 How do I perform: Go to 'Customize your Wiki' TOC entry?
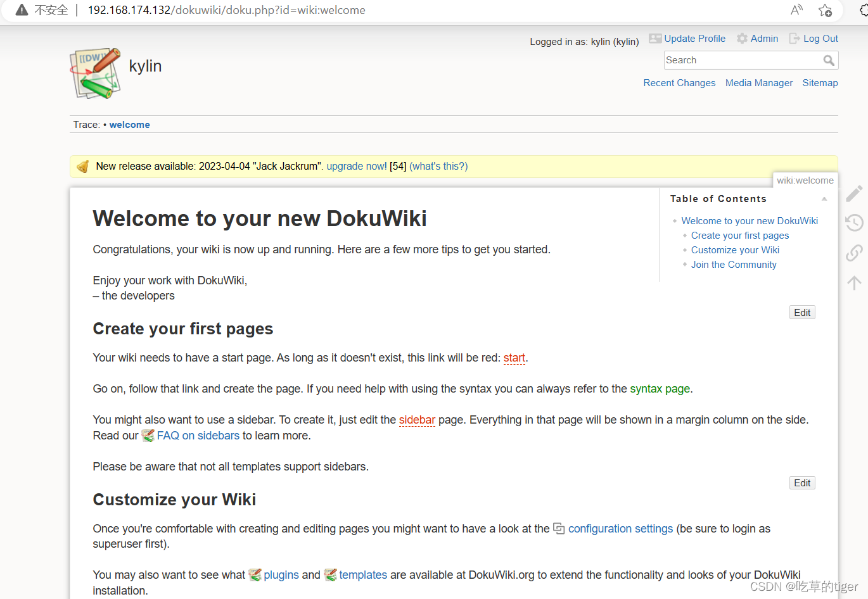pos(735,250)
